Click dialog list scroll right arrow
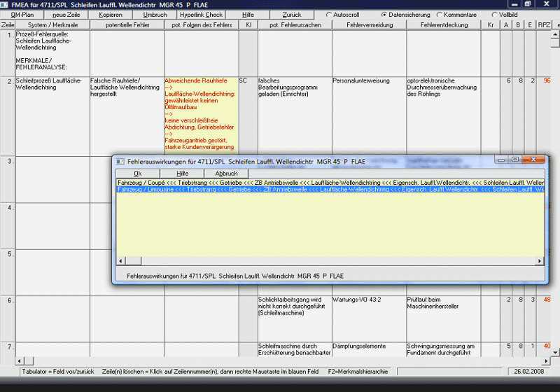Viewport: 560px width, 392px height. 539,261
